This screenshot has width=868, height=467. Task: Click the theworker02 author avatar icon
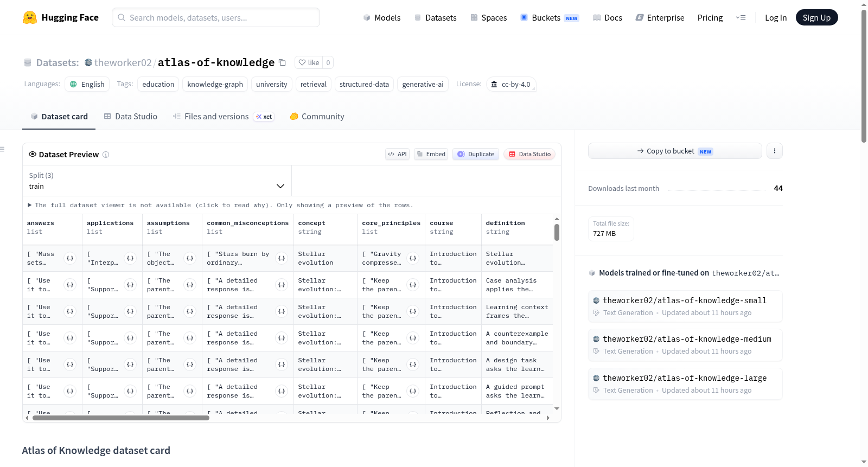coord(88,62)
